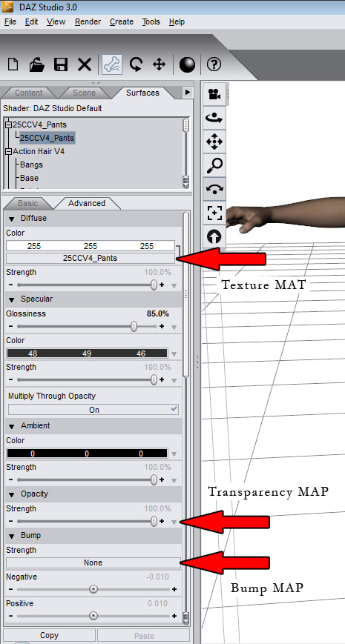Select the Bangs surface item
The width and height of the screenshot is (345, 644).
click(x=31, y=165)
